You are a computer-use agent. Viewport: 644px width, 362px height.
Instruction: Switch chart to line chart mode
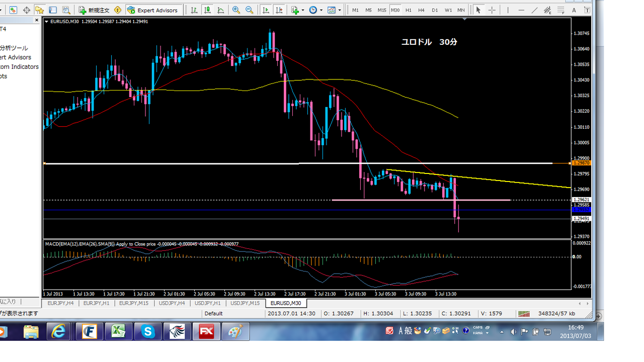[220, 10]
